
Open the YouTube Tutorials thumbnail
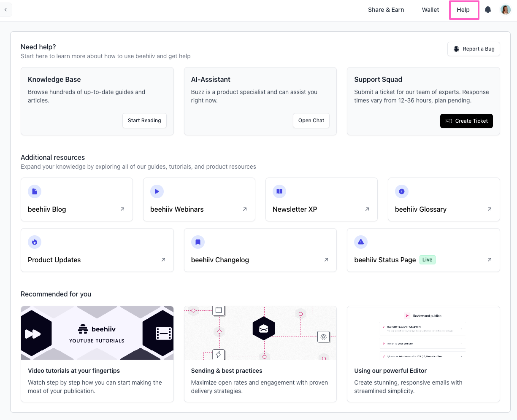[x=97, y=333]
